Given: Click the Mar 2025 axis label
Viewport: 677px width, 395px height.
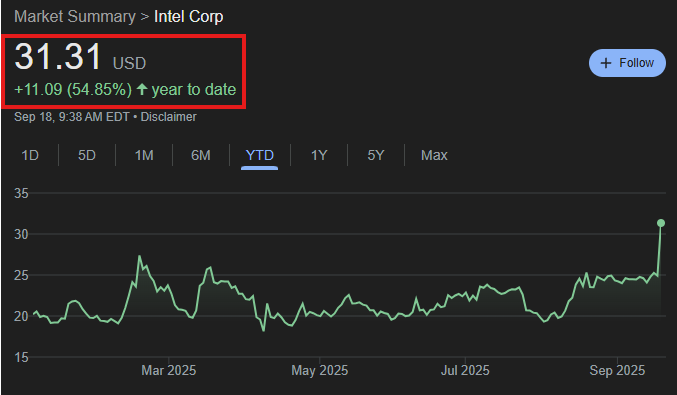Looking at the screenshot, I should point(168,370).
